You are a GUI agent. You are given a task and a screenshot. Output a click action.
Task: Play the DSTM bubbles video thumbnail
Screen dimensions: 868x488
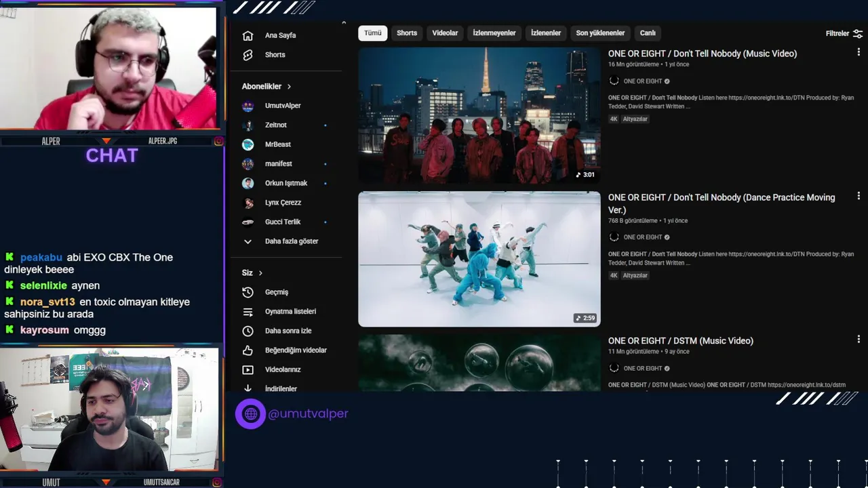[x=479, y=363]
